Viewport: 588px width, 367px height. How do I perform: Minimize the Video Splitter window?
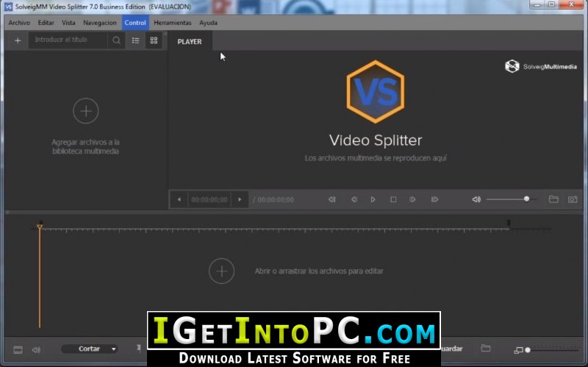click(x=538, y=4)
